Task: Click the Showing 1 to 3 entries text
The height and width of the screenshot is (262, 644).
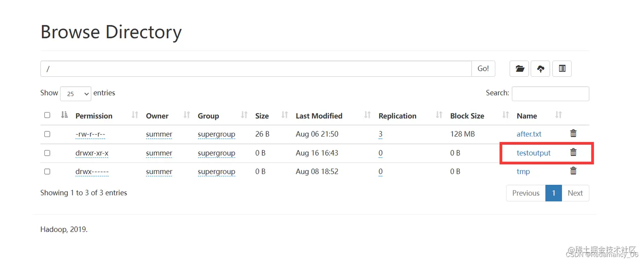Action: [84, 193]
